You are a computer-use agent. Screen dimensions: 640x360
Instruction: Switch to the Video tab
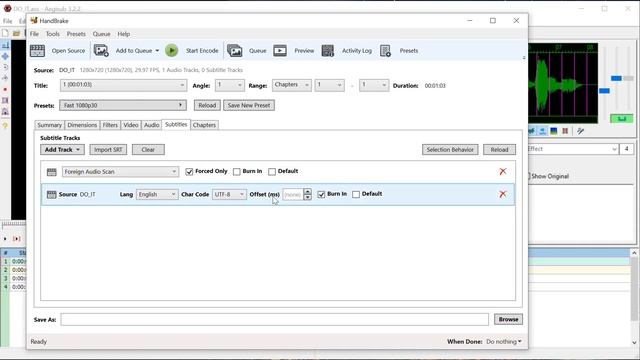pos(131,125)
